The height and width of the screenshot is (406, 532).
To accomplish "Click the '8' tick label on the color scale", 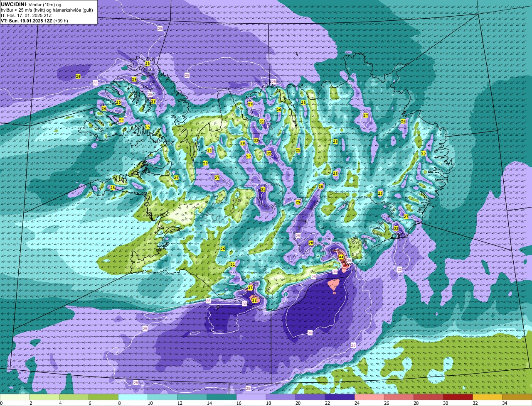I will click(119, 403).
